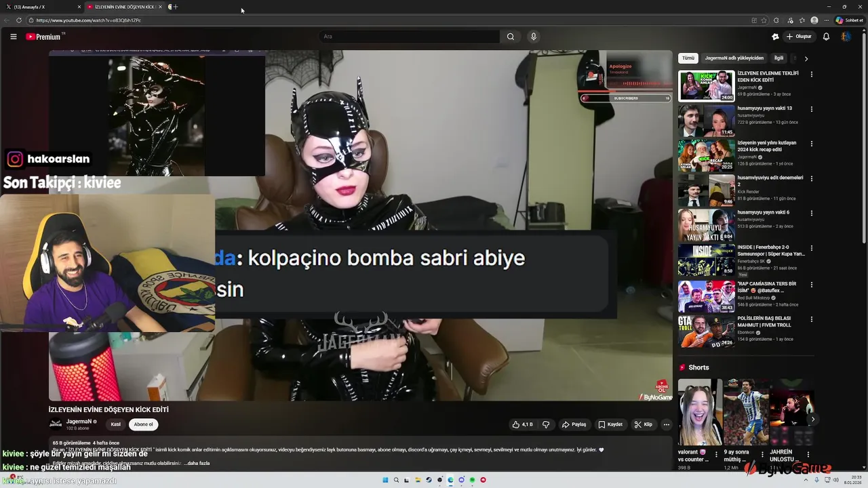868x488 pixels.
Task: Open 'Ebonivon' channel name under GTA video
Action: [x=747, y=332]
